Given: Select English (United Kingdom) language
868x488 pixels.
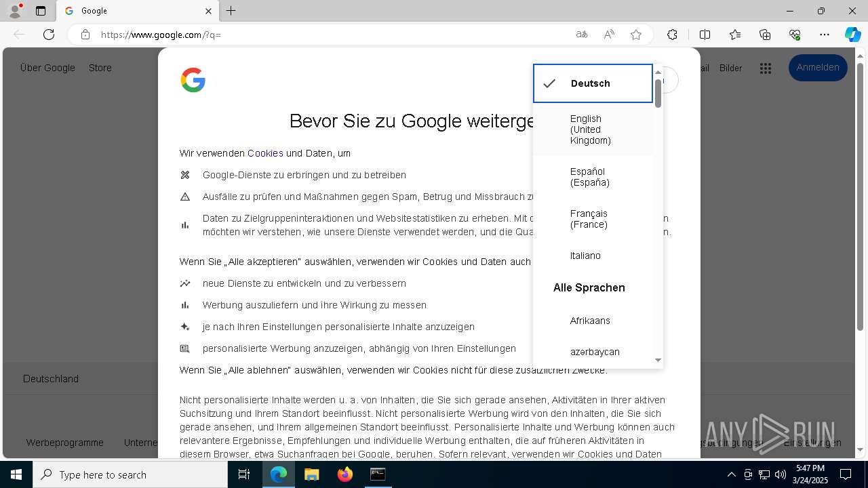Looking at the screenshot, I should pyautogui.click(x=593, y=129).
